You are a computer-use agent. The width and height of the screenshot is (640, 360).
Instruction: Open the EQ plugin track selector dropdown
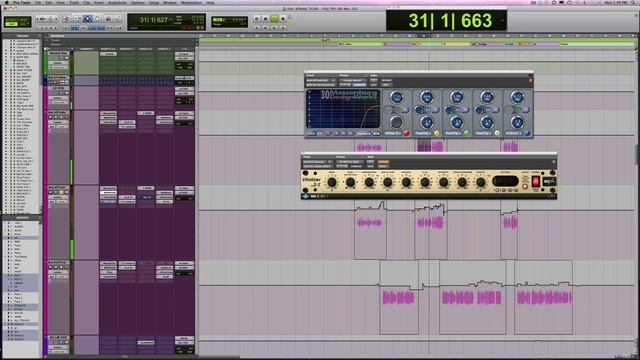[x=321, y=80]
